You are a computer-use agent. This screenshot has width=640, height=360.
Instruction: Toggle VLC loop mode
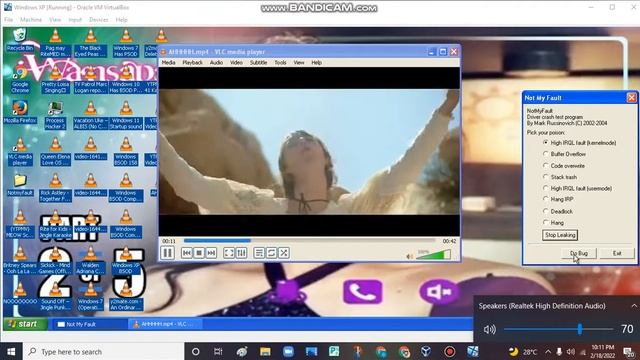(271, 253)
